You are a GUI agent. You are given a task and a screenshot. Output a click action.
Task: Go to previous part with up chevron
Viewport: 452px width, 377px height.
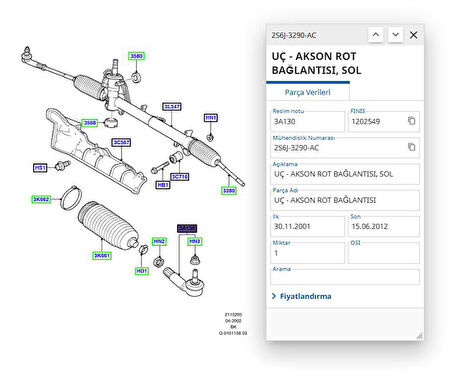pos(376,35)
